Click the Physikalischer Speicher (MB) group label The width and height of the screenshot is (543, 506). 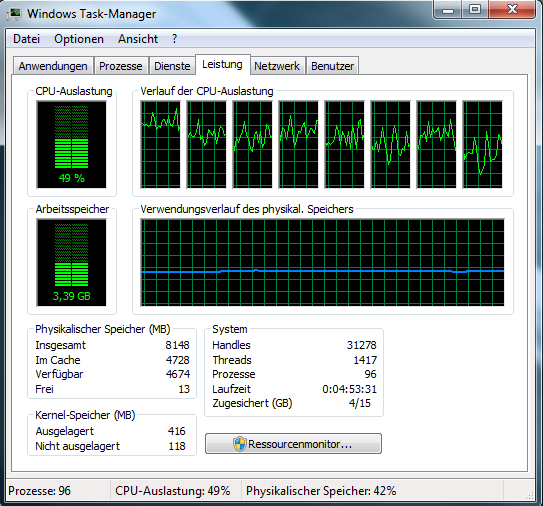pyautogui.click(x=103, y=329)
